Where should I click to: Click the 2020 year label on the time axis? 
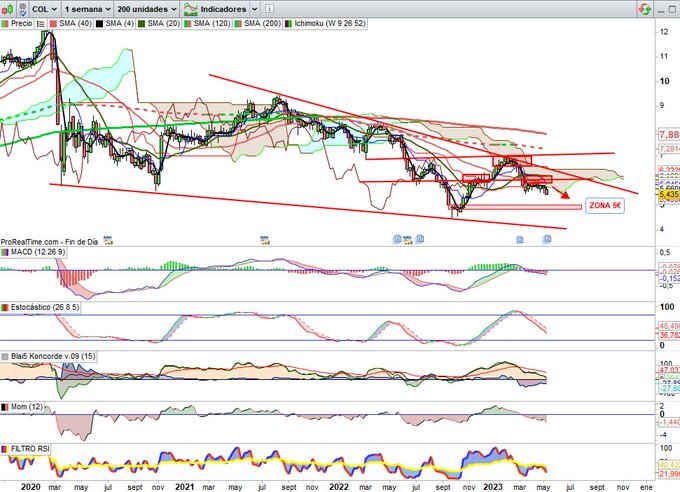(30, 487)
